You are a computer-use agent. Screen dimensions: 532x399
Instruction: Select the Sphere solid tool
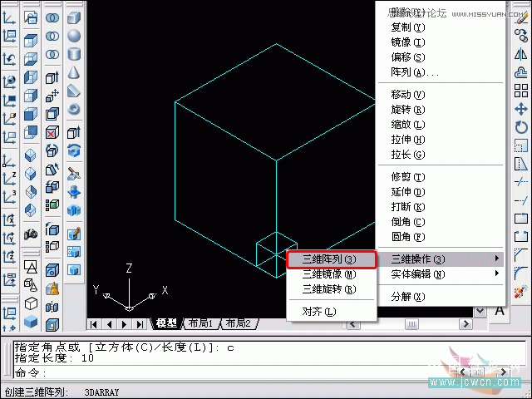[x=74, y=36]
